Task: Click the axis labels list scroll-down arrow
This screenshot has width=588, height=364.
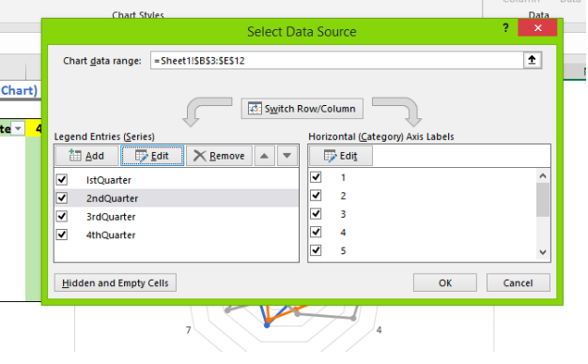Action: click(543, 252)
